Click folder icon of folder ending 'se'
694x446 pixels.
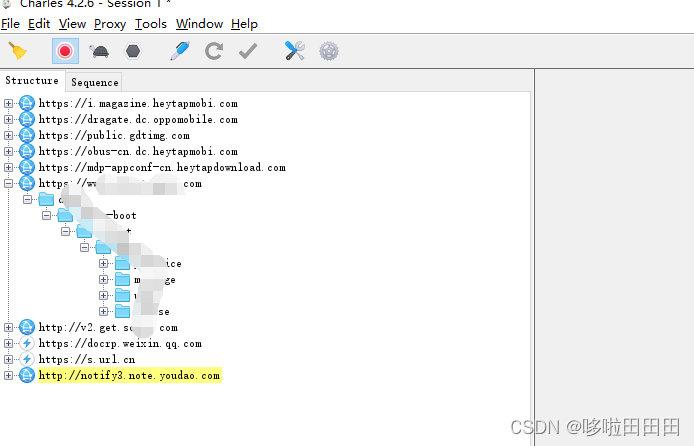click(x=123, y=311)
